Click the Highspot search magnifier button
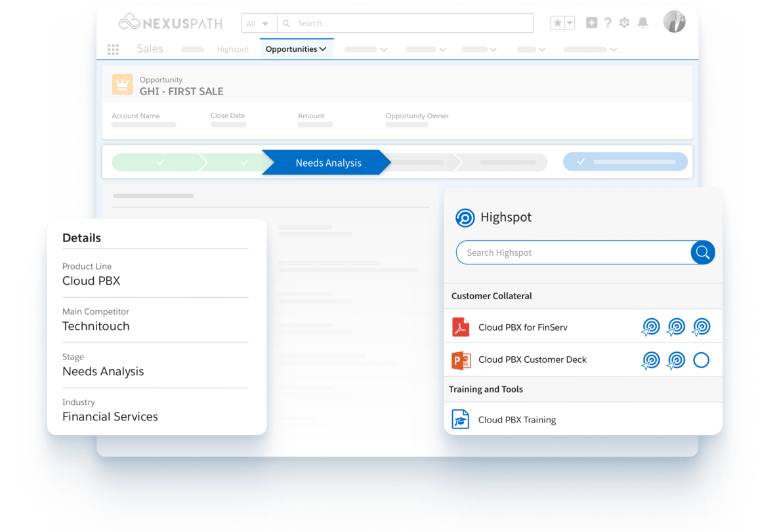777x532 pixels. 703,253
